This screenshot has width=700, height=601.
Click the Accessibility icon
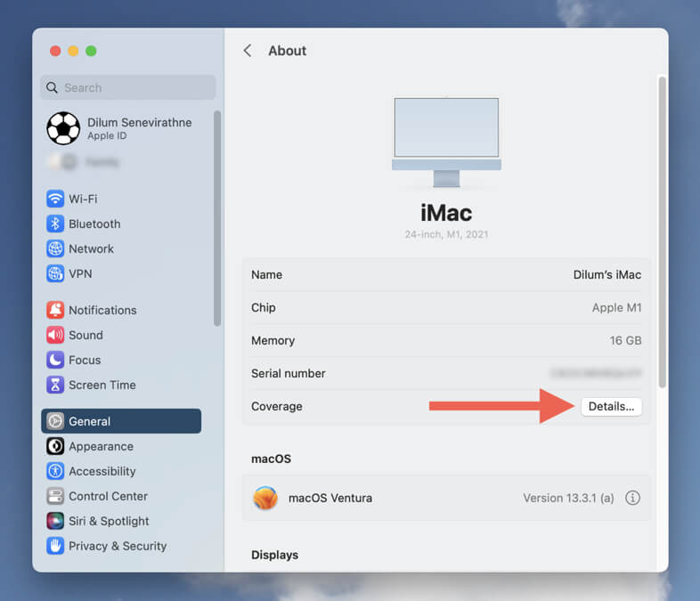[55, 471]
